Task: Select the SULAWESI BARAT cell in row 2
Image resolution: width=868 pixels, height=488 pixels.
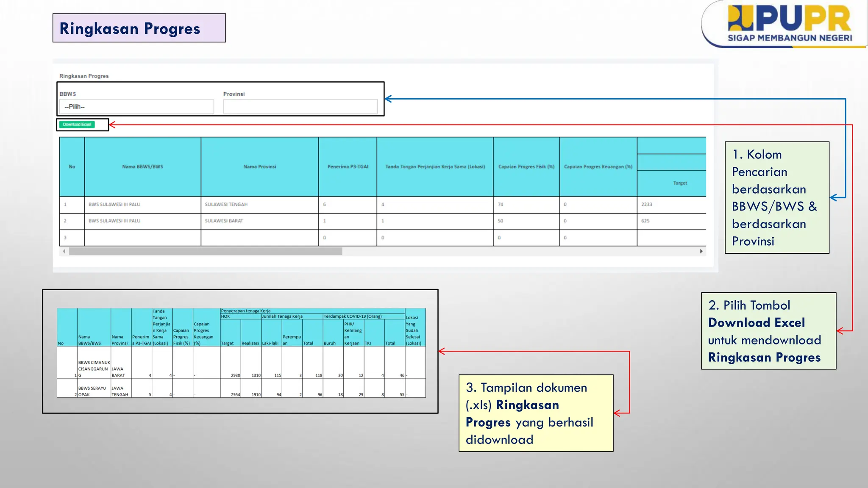Action: (224, 221)
